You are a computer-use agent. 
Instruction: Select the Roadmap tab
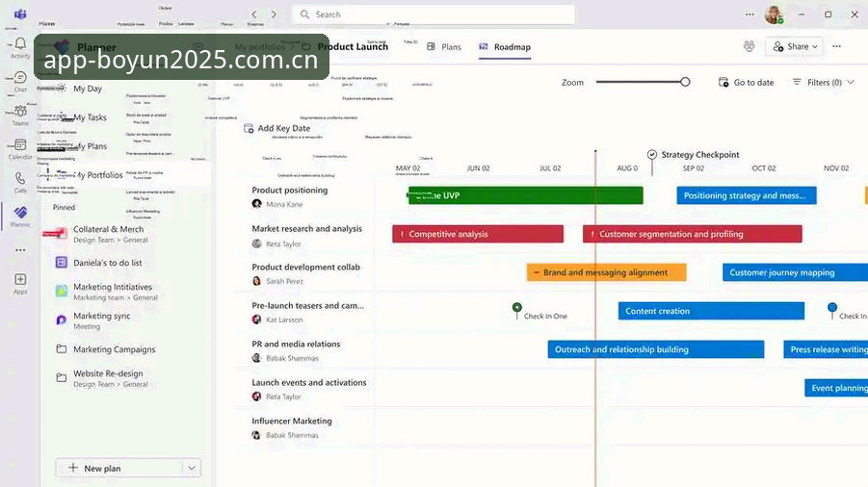click(504, 47)
